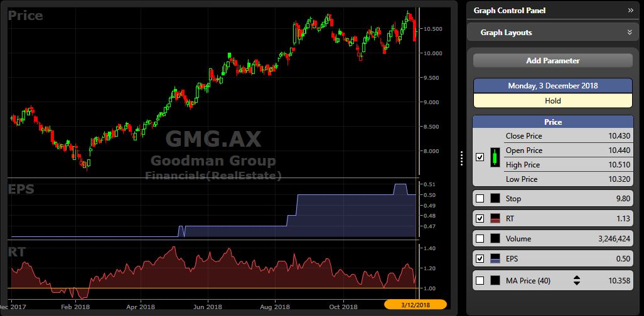Click the Apr 2018 date axis label
This screenshot has height=316, width=644.
click(x=141, y=307)
